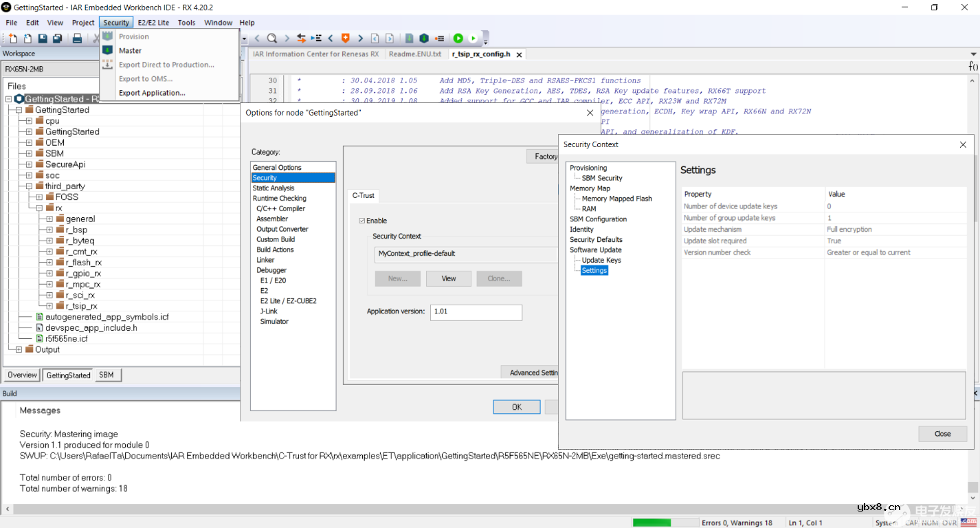Uncheck the Enable checkbox in C-Trust
The width and height of the screenshot is (980, 528).
[x=362, y=221]
